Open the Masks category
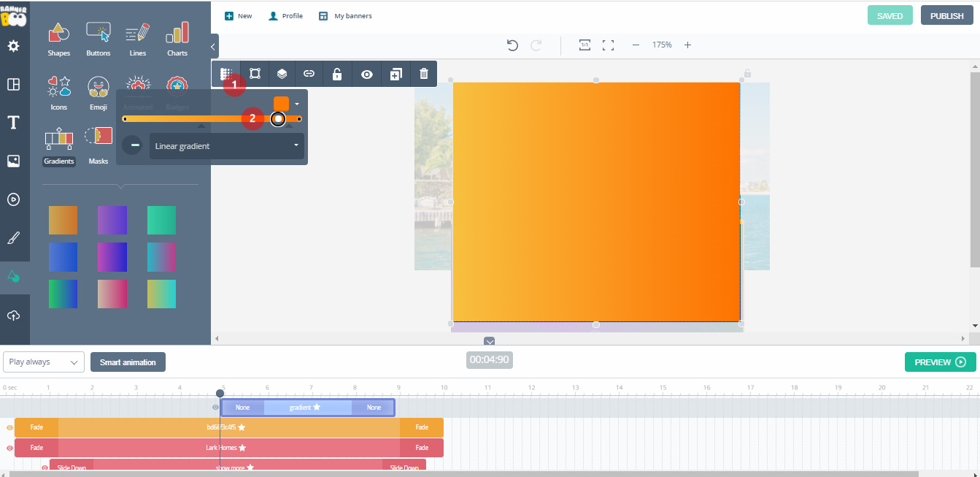 (99, 146)
